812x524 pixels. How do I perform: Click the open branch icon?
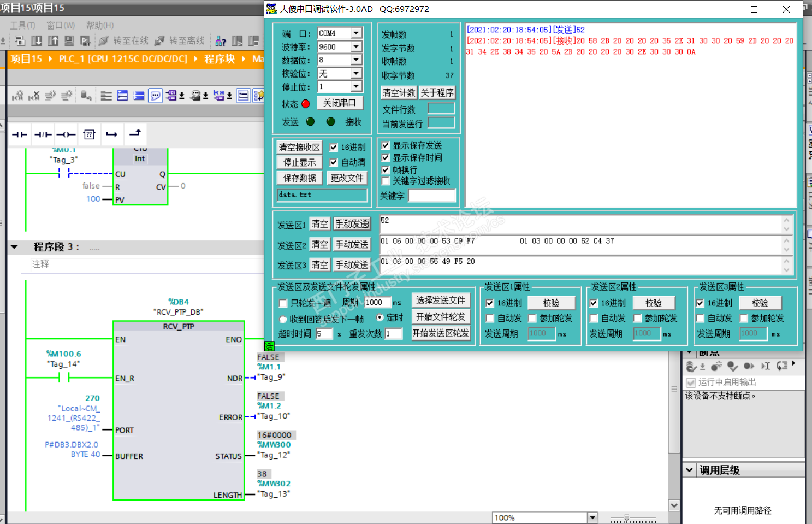tap(112, 134)
